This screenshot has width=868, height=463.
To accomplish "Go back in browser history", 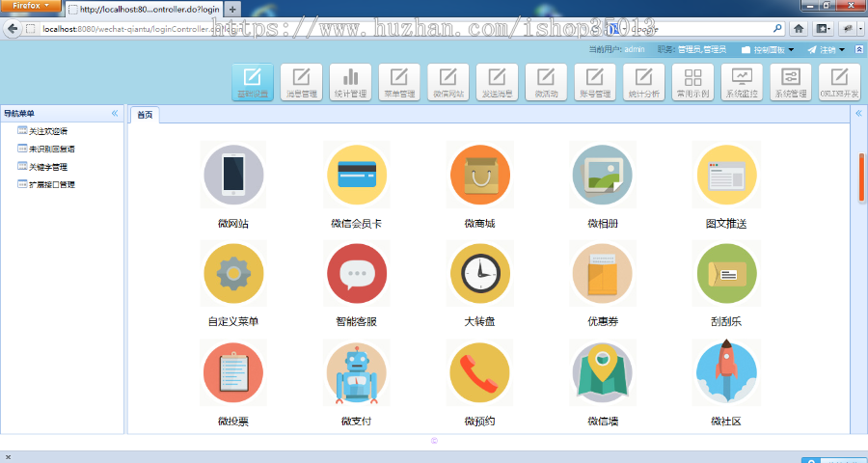I will tap(13, 29).
